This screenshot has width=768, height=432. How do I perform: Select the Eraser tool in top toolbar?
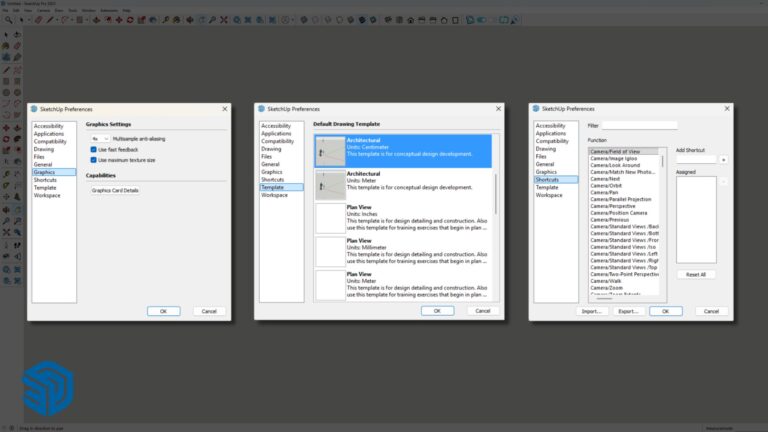tap(38, 20)
